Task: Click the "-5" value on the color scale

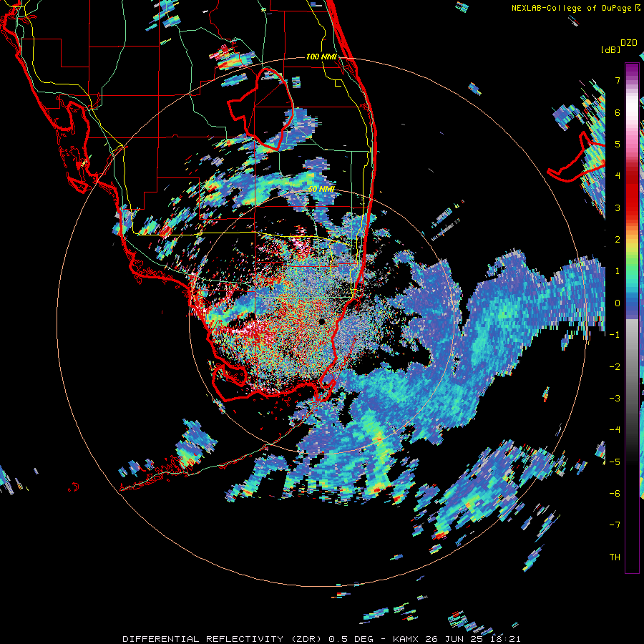Action: [x=615, y=462]
